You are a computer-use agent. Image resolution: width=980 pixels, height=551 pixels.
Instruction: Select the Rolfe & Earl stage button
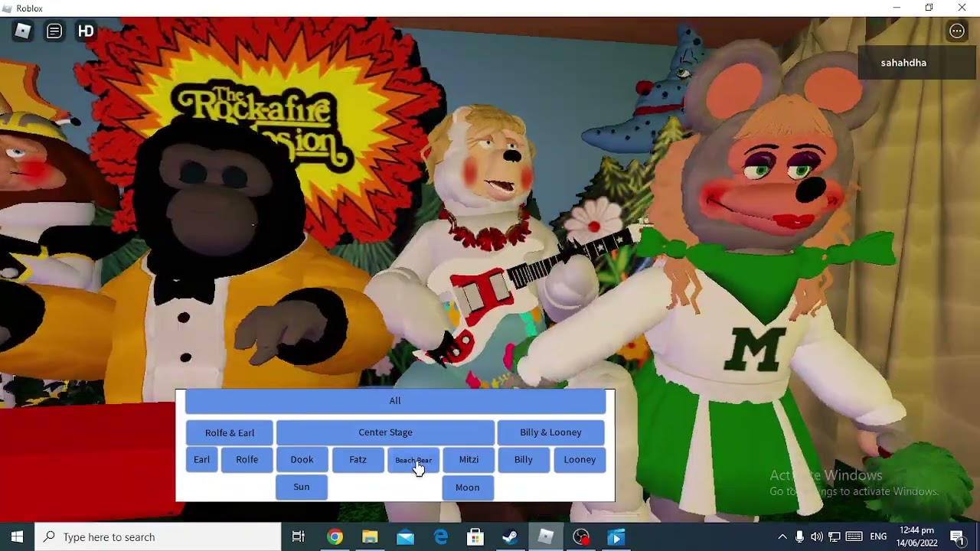point(230,432)
